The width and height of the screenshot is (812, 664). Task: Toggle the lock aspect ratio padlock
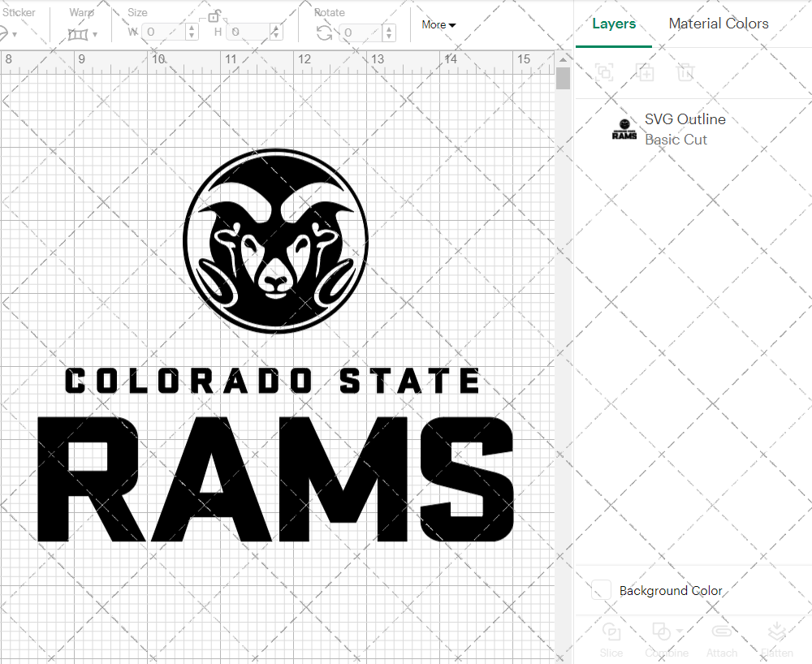[x=214, y=17]
